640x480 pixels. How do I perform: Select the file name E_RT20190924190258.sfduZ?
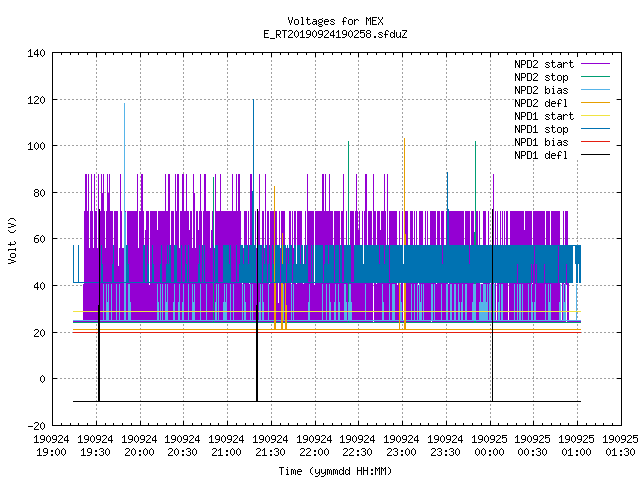(335, 34)
